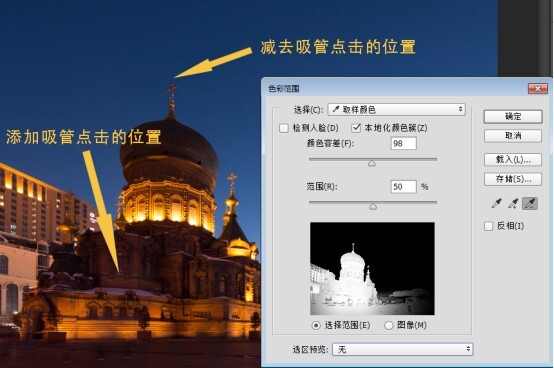Click the 范围 slider handle
This screenshot has width=554, height=368.
click(373, 206)
